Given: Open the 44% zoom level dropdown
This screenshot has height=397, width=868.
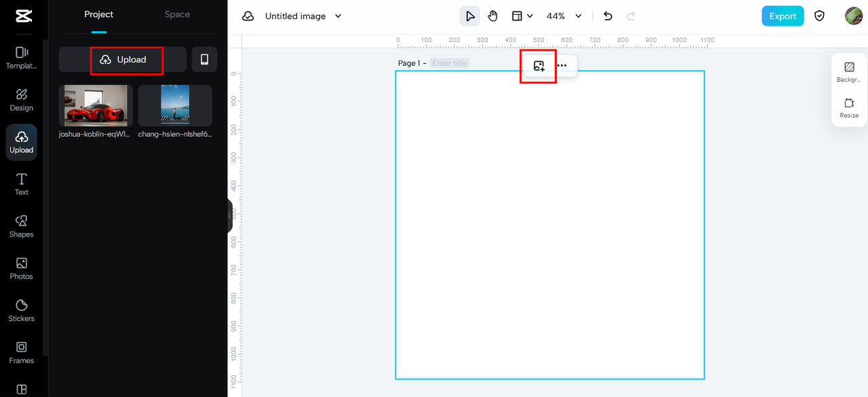Looking at the screenshot, I should [x=564, y=16].
